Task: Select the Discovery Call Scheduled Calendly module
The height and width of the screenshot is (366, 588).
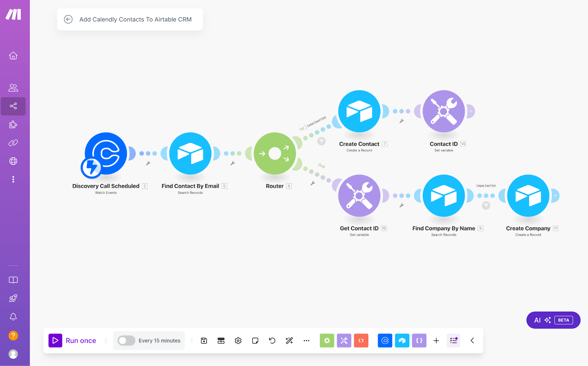Action: (106, 153)
